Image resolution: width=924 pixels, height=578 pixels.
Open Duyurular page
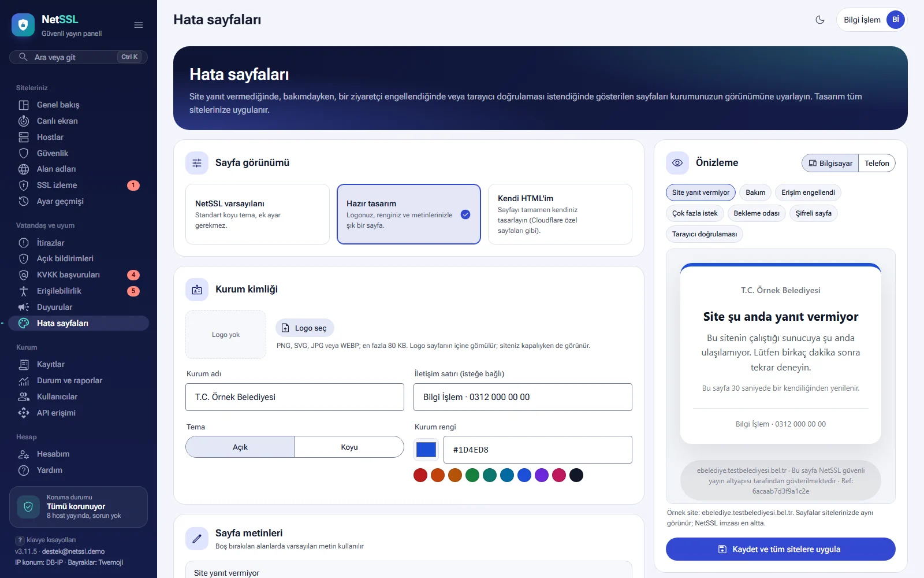[x=79, y=307]
